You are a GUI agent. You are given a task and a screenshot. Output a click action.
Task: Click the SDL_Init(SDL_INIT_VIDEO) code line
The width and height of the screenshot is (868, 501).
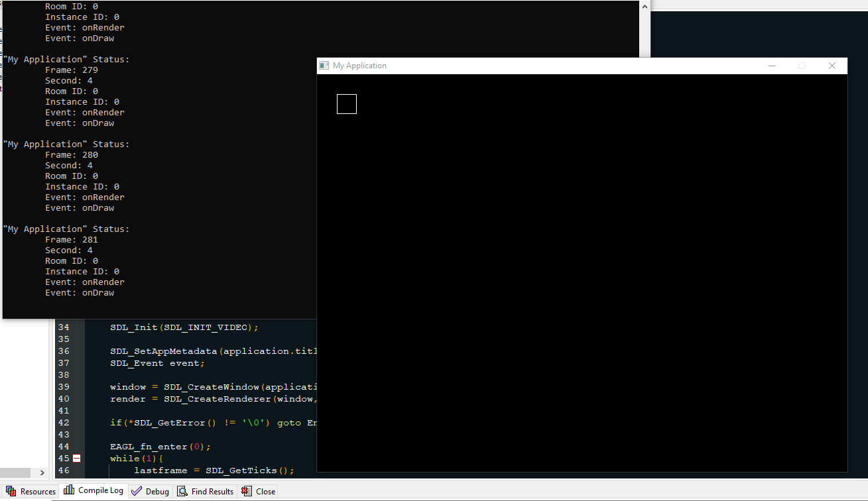184,327
